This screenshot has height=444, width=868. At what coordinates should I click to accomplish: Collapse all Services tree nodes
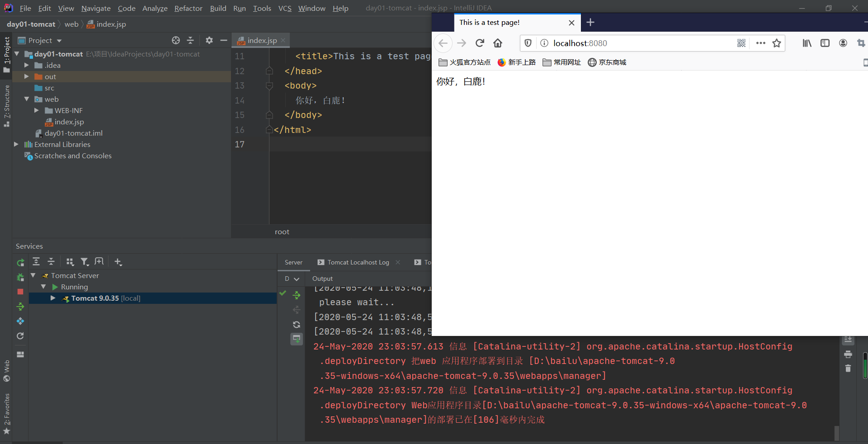click(51, 261)
